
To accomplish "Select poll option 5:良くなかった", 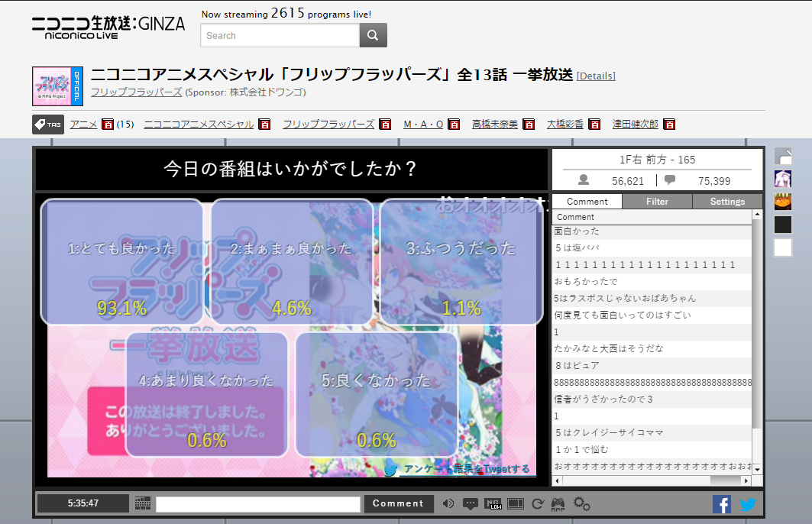I will (x=377, y=395).
